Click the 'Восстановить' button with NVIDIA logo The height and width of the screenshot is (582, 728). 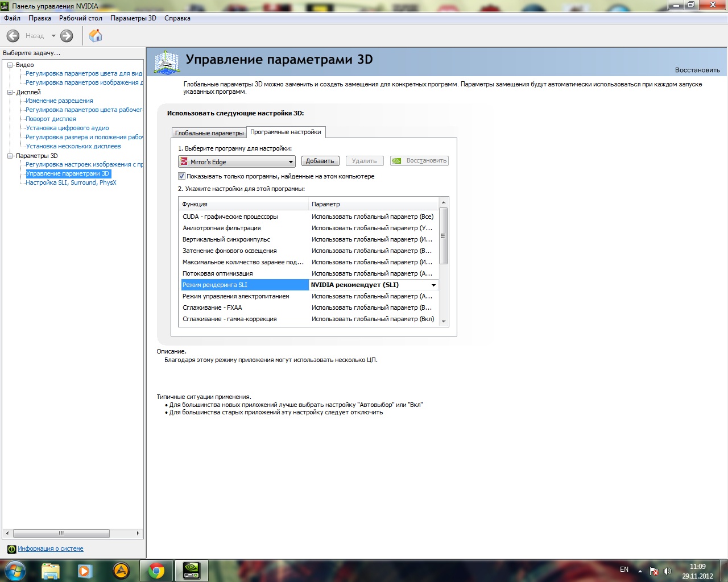[x=419, y=161]
